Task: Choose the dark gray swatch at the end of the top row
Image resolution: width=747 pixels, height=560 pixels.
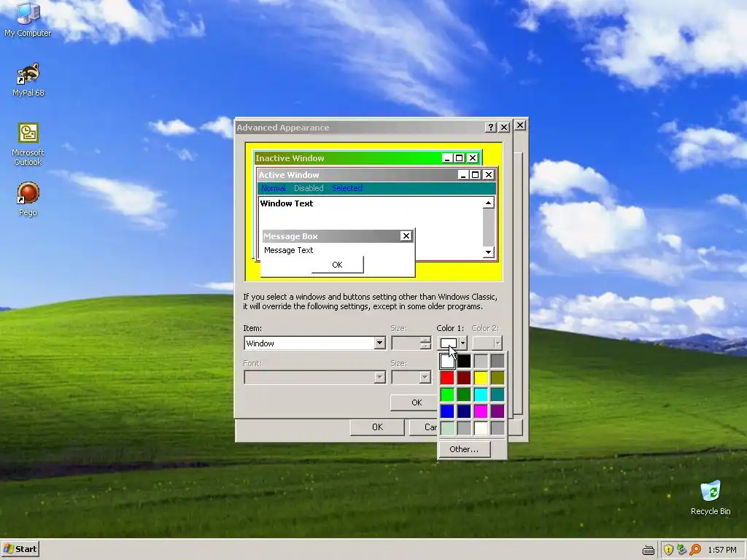Action: pos(498,361)
